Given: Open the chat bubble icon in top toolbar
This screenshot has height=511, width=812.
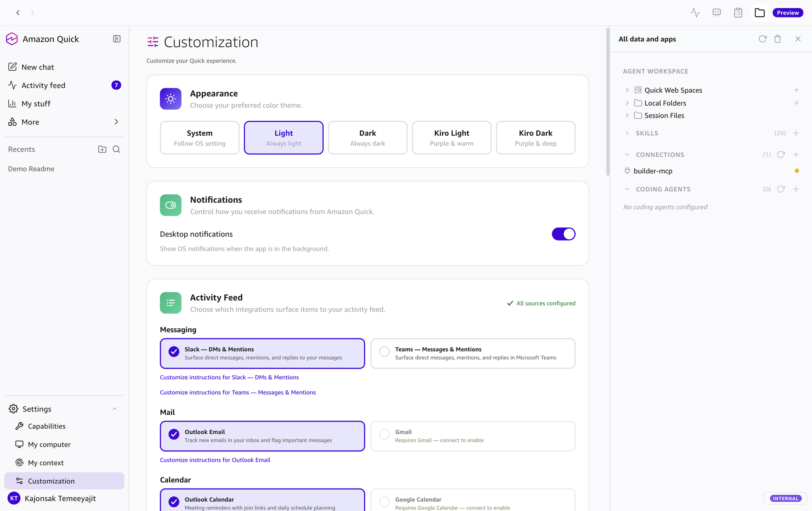Looking at the screenshot, I should coord(717,13).
